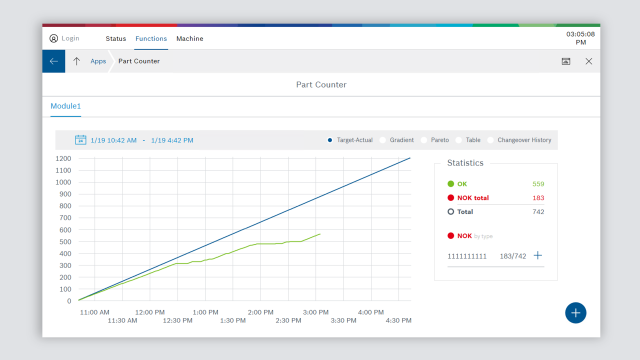Click the round blue plus floating button
Viewport: 640px width, 360px height.
pos(576,313)
